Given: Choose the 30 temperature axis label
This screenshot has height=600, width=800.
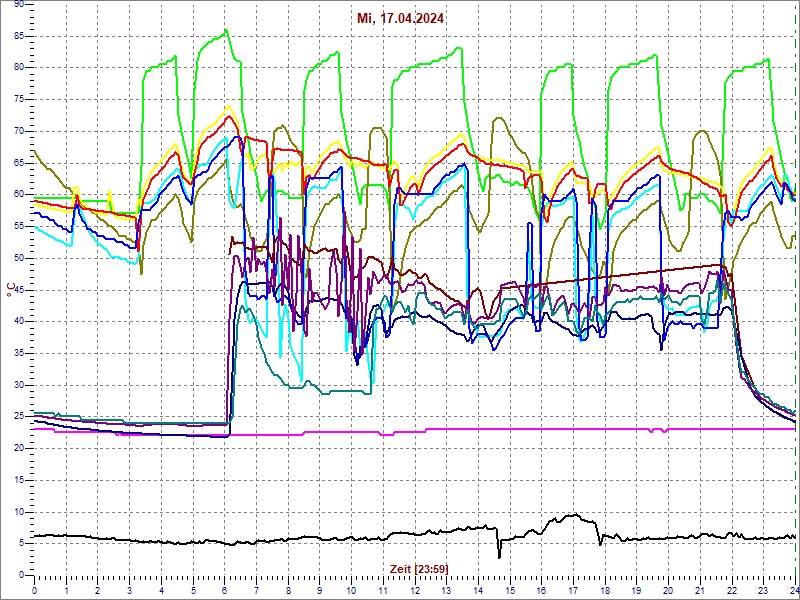Looking at the screenshot, I should pos(18,385).
